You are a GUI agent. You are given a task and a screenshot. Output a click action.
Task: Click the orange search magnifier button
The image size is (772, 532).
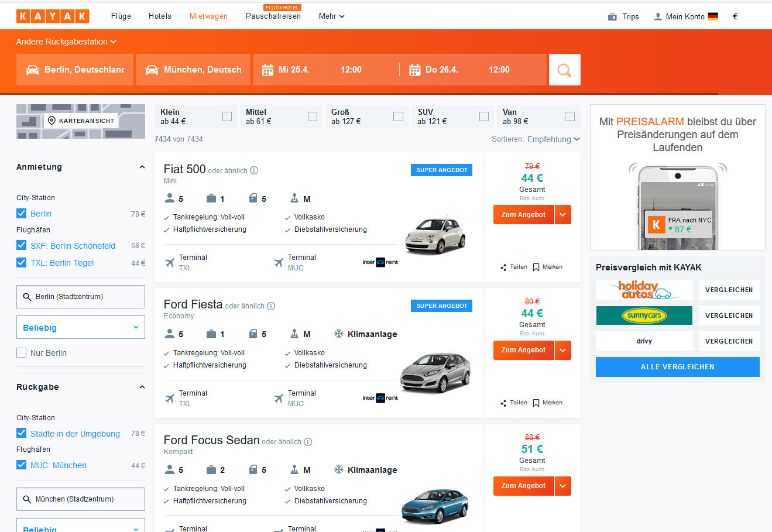pos(565,70)
